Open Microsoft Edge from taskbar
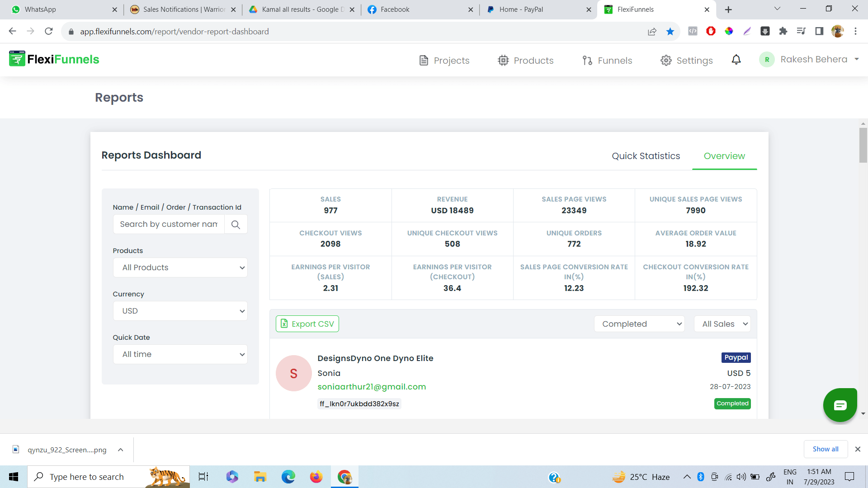Screen dimensions: 868x488 tap(288, 477)
